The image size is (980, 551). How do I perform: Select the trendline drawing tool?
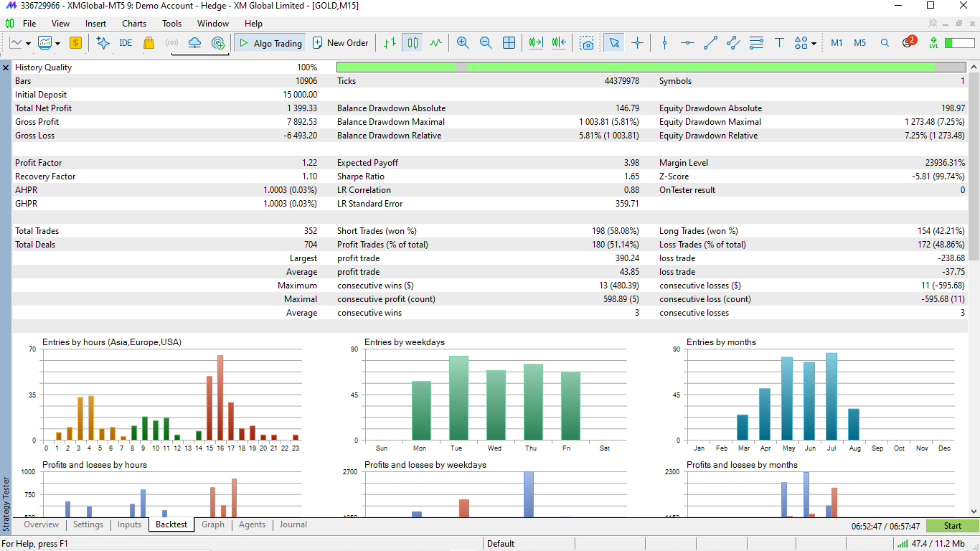coord(710,43)
